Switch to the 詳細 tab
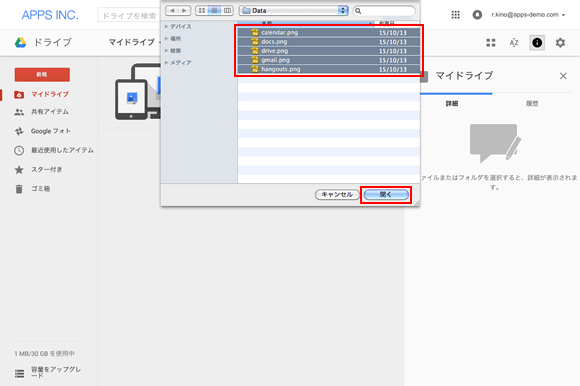This screenshot has height=386, width=580. click(452, 104)
